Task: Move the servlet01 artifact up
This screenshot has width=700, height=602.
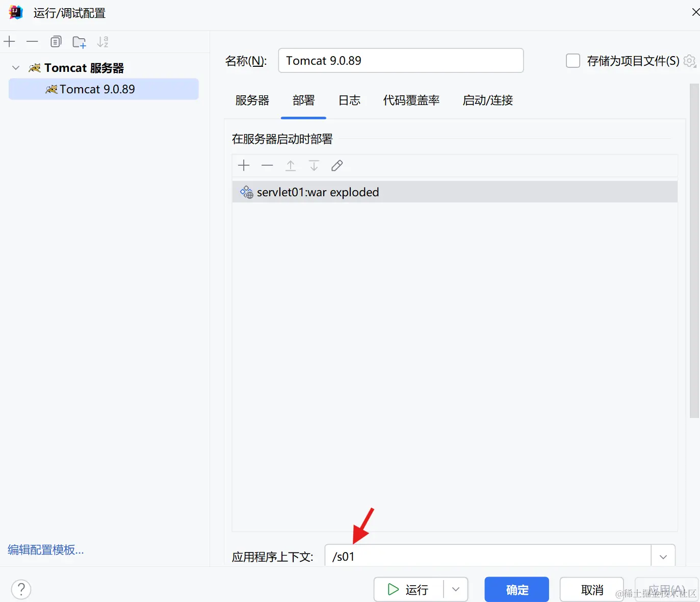Action: (290, 165)
